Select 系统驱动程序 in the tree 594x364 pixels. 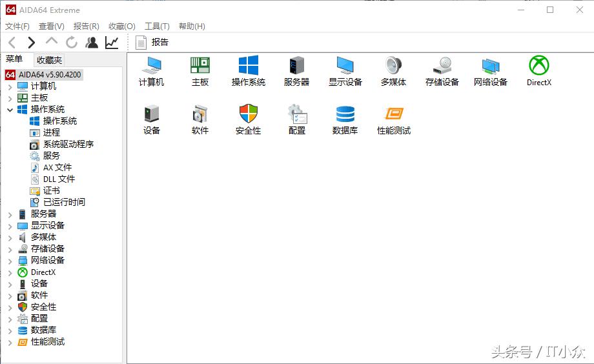(68, 144)
